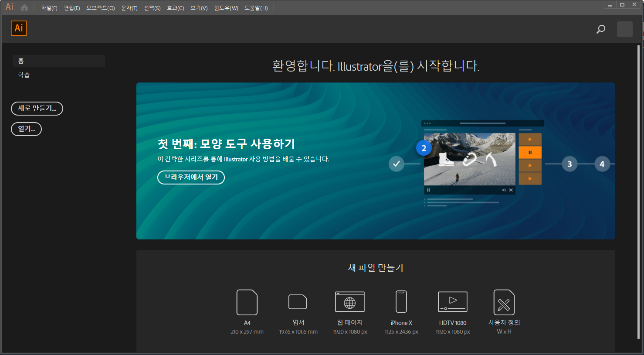The image size is (644, 355).
Task: Click the Home icon in title bar
Action: pyautogui.click(x=24, y=7)
